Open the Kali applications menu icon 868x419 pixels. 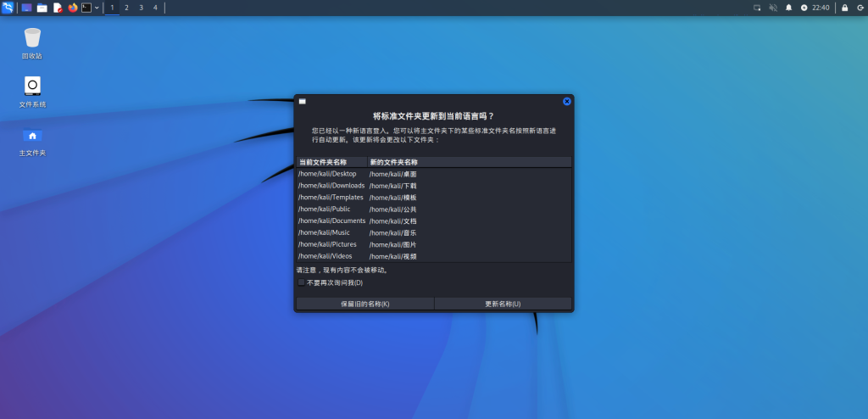(x=8, y=8)
